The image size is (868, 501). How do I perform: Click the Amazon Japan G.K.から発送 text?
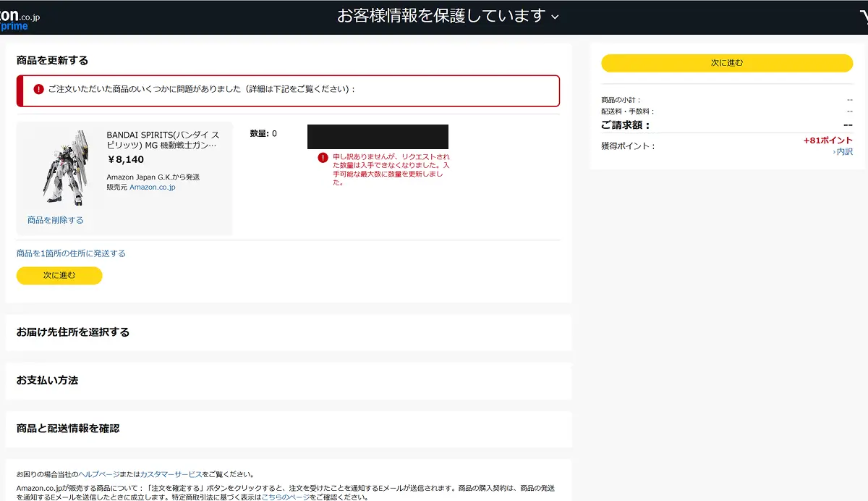point(153,177)
